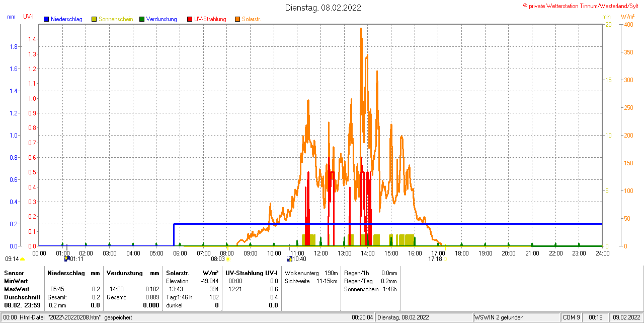Click the sunrise icon beside 08:03
Screen dimensions: 644x323
pos(228,259)
